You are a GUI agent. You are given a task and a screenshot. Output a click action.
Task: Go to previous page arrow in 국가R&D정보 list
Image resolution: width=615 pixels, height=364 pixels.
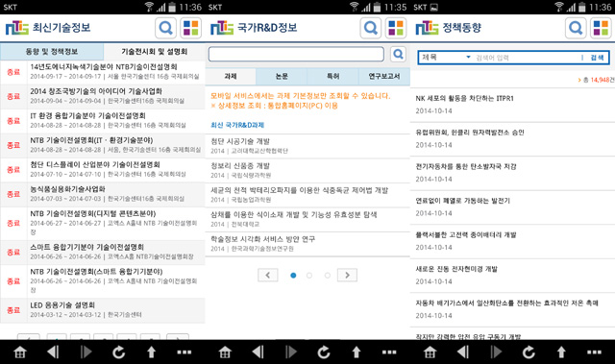tap(268, 275)
